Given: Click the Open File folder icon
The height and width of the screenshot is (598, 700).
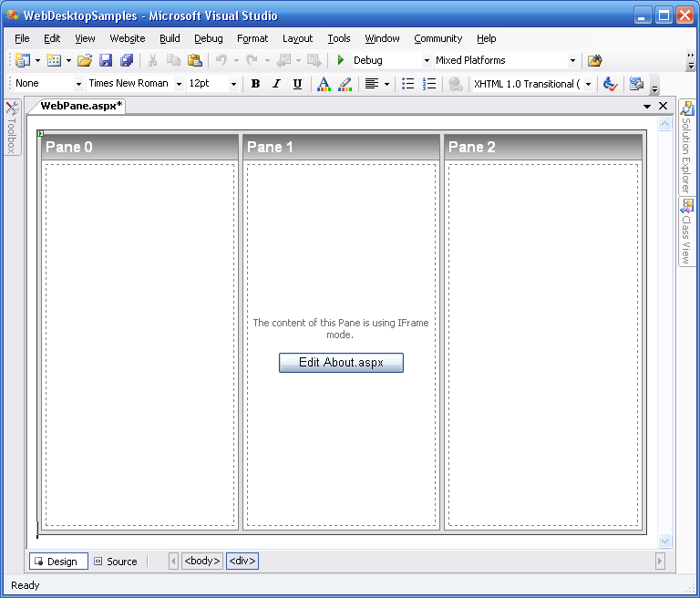Looking at the screenshot, I should (84, 60).
